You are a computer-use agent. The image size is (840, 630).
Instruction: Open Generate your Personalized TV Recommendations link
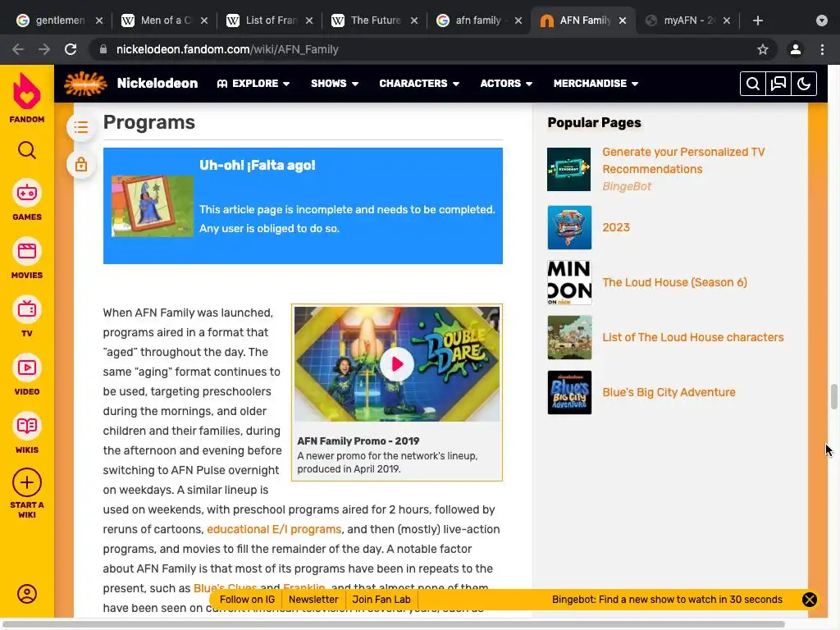[683, 161]
